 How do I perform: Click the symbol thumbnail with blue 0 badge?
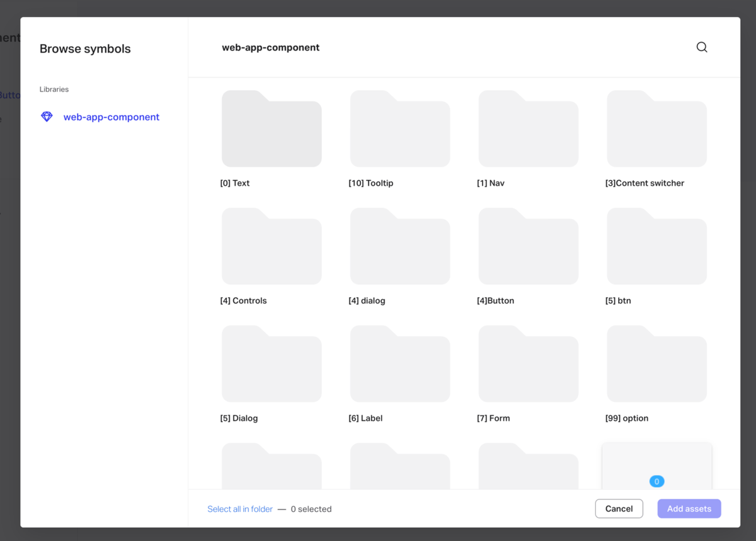point(656,466)
